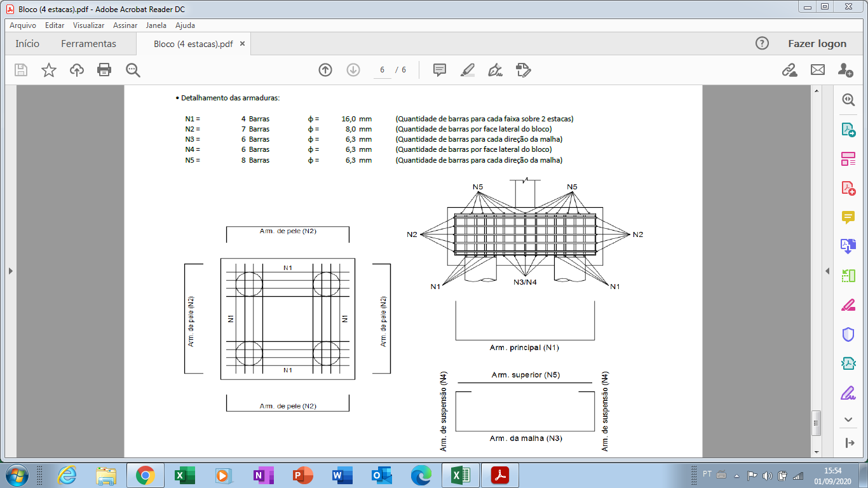Open Google Chrome from the taskbar
Screen dimensions: 868x488
[x=146, y=475]
